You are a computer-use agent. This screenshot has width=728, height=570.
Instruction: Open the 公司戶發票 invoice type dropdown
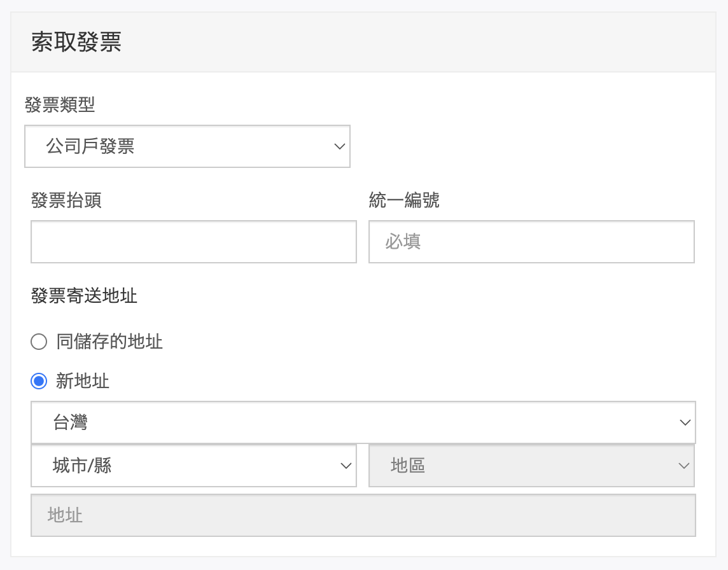(x=186, y=146)
